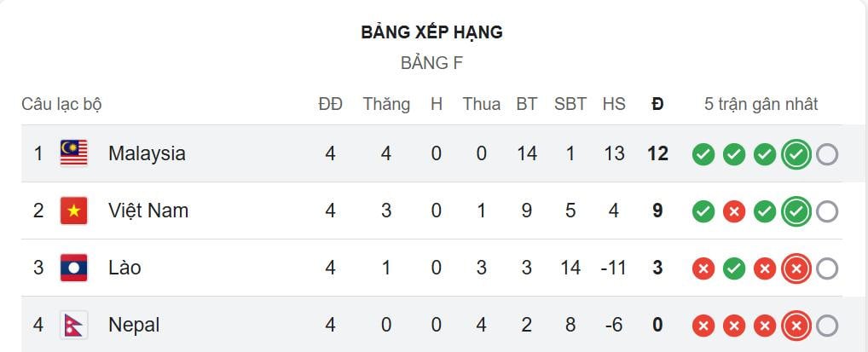This screenshot has height=352, width=868.
Task: Click Lào's highlighted latest loss icon
Action: coord(796,268)
